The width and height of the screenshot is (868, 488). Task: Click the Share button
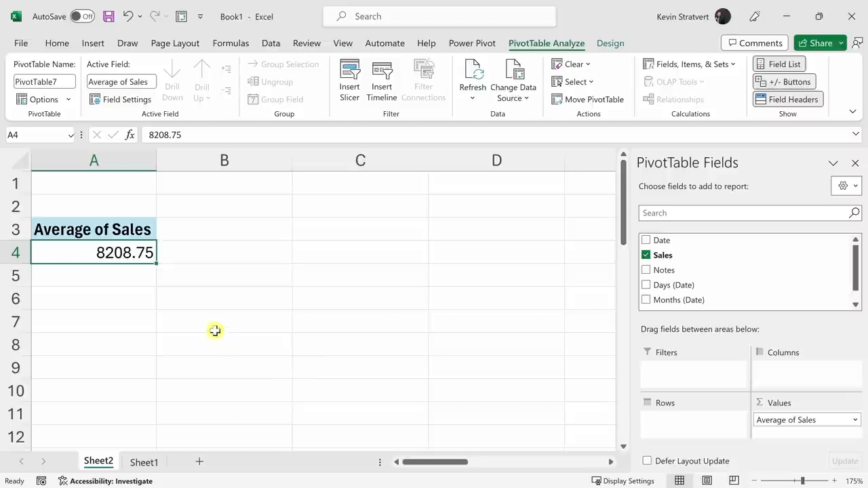coord(814,43)
